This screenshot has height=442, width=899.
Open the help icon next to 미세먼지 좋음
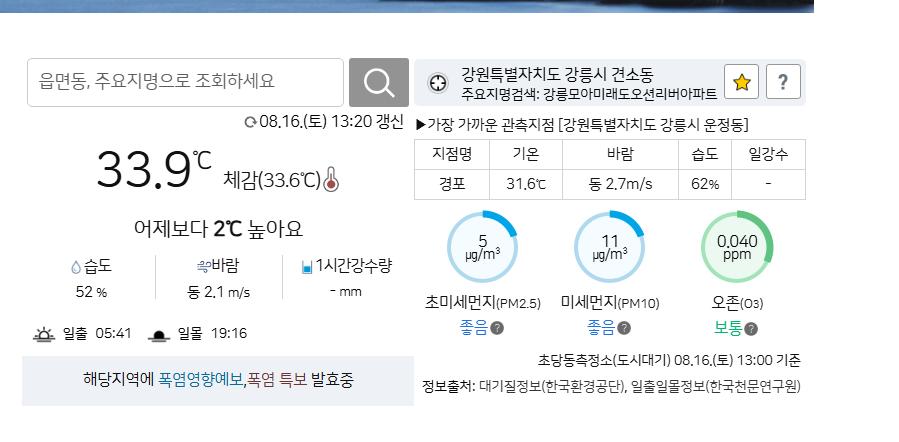pyautogui.click(x=624, y=328)
